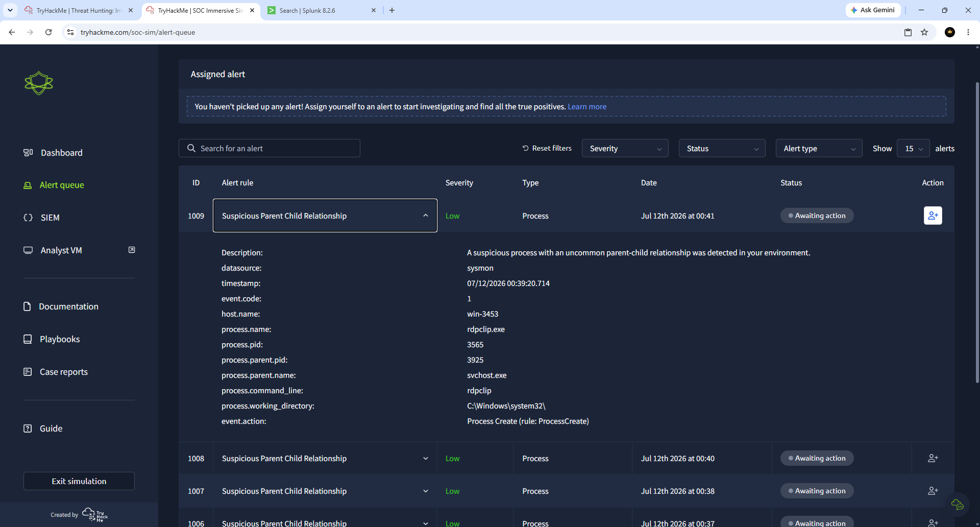The height and width of the screenshot is (527, 980).
Task: Open Analyst VM external link icon
Action: [132, 250]
